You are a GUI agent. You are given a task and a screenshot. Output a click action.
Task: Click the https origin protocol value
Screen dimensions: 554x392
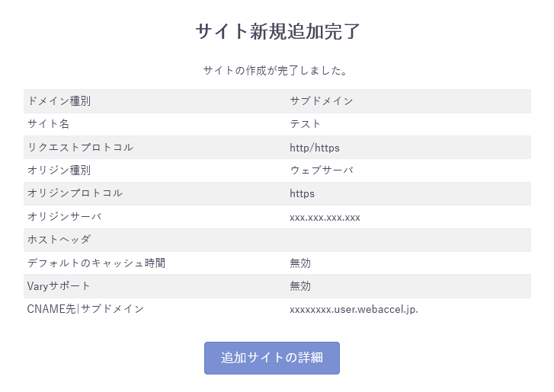pyautogui.click(x=302, y=193)
